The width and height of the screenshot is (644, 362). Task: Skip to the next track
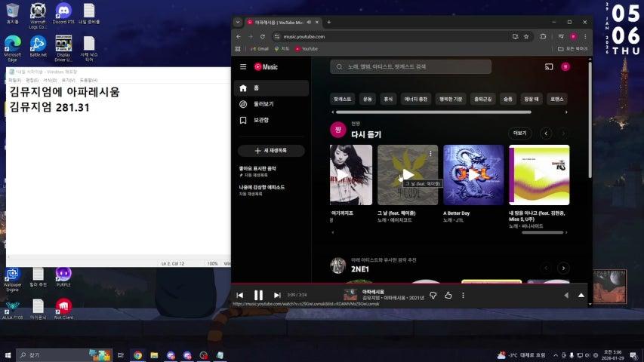[277, 295]
